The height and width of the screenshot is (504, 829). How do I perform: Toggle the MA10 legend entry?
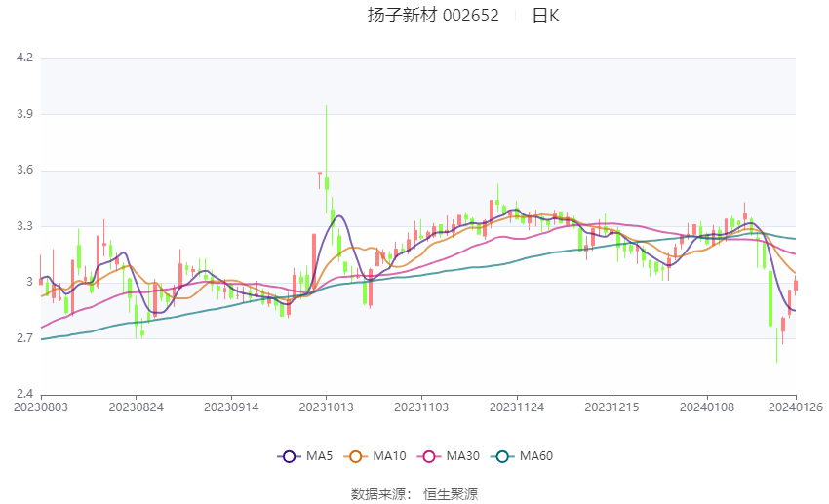(375, 456)
